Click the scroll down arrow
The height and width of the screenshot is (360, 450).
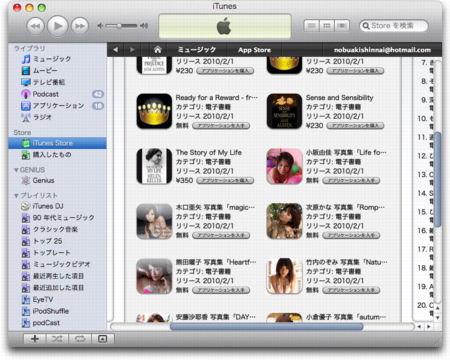(438, 317)
